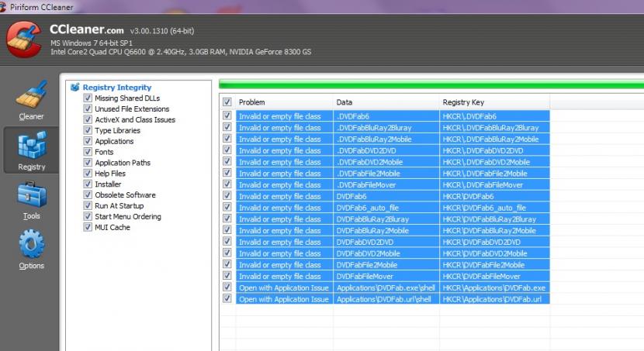
Task: Click HKCR\DVDFabBluRay2Bluray registry key cell
Action: click(494, 219)
